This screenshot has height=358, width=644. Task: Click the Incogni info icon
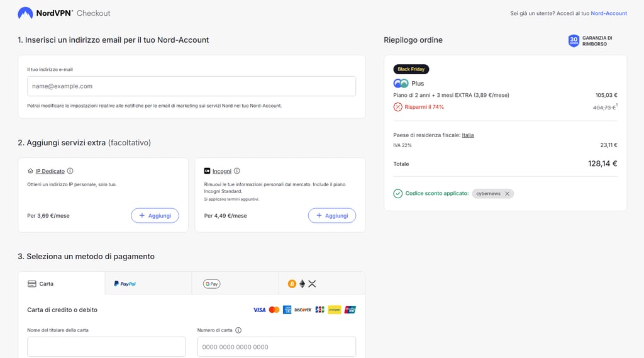[237, 171]
